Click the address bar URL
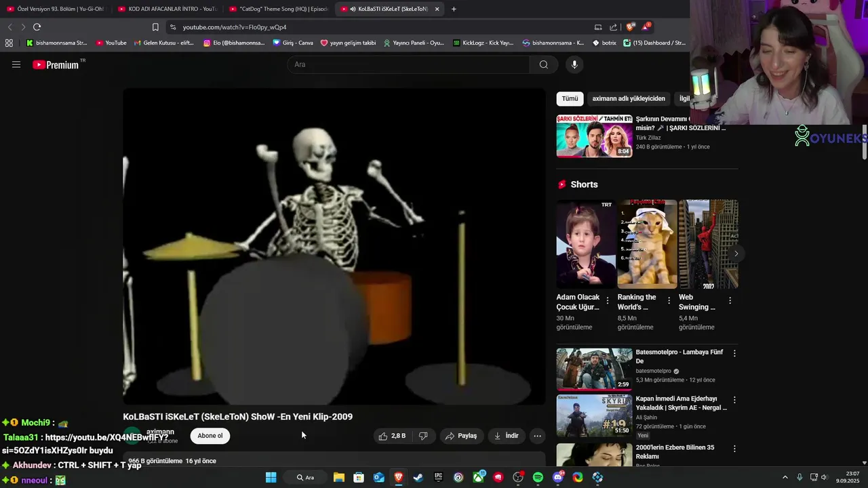This screenshot has width=868, height=488. 235,27
